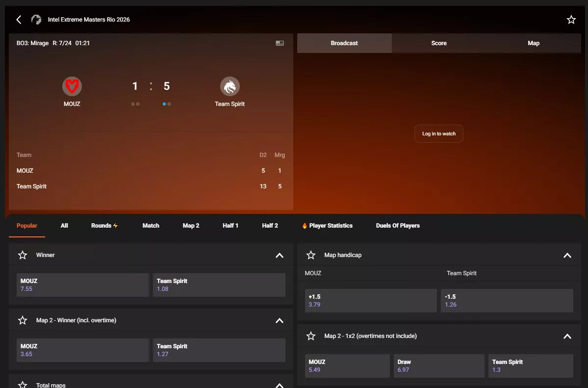Switch to the Broadcast tab
The image size is (588, 388).
click(344, 43)
